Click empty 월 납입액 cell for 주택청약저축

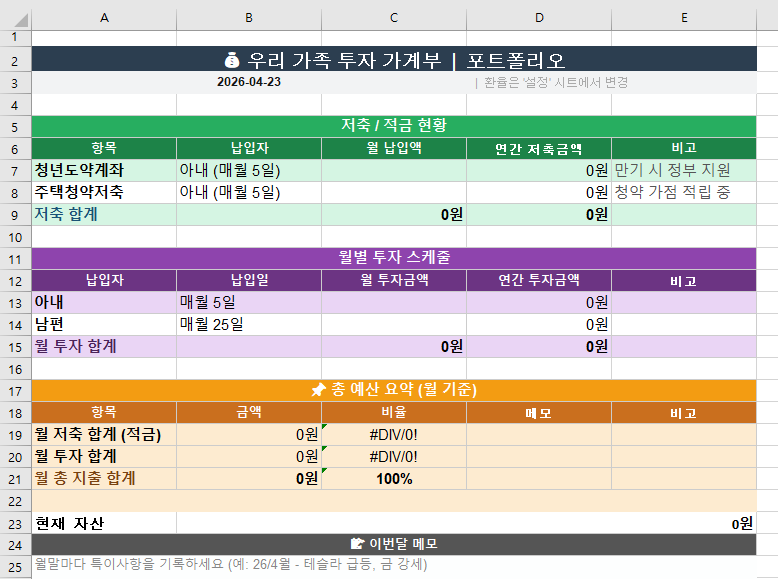pyautogui.click(x=394, y=193)
